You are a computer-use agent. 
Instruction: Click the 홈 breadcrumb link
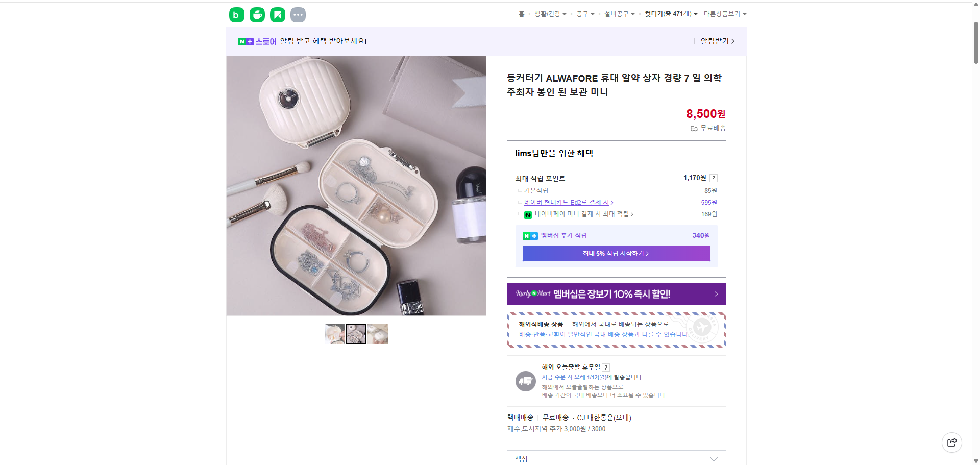[x=521, y=14]
